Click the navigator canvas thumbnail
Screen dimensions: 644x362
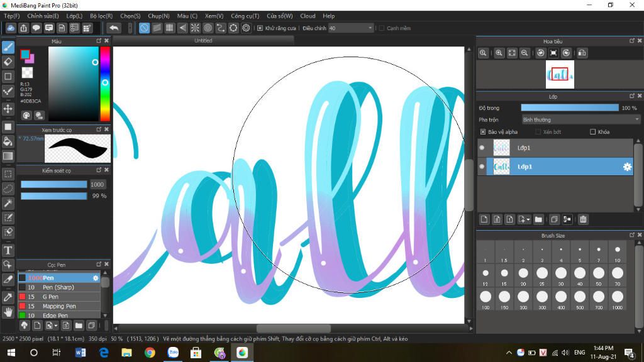(x=560, y=74)
